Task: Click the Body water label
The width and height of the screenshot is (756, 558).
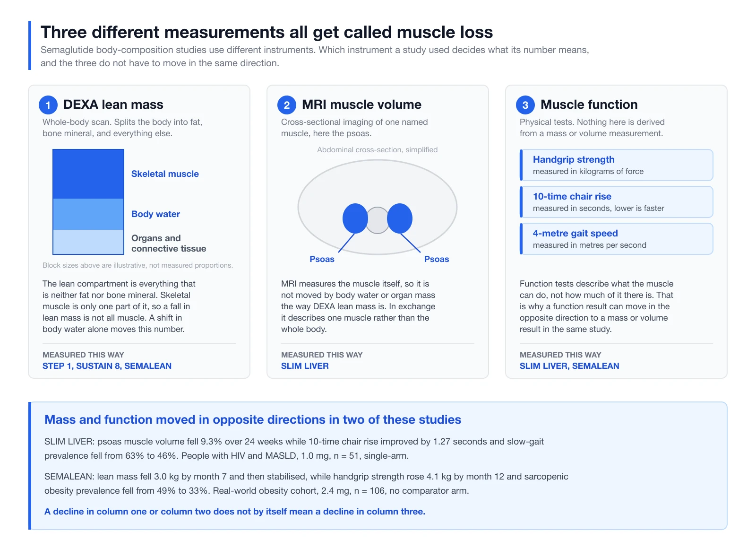Action: point(155,214)
